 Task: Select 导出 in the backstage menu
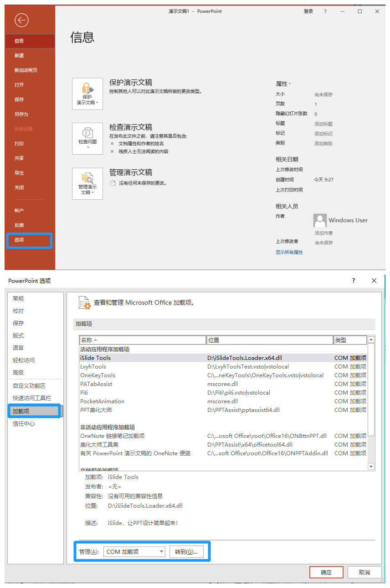click(x=30, y=173)
